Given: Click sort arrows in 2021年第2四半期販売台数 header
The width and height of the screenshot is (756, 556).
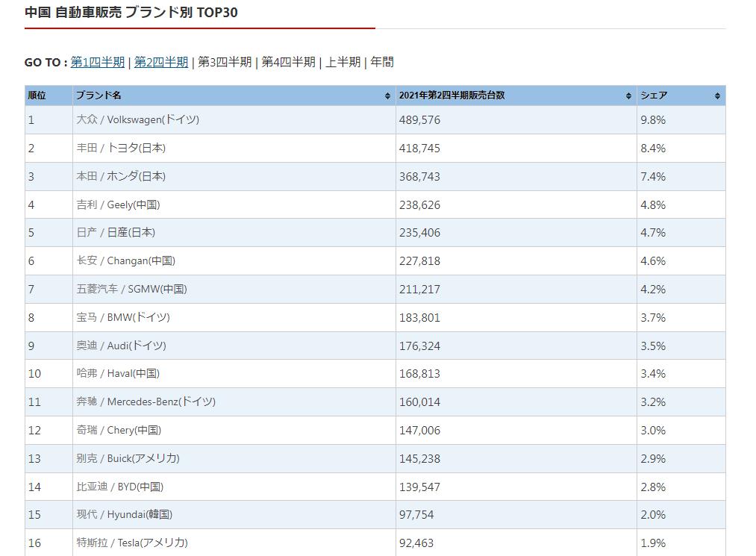Looking at the screenshot, I should click(628, 96).
